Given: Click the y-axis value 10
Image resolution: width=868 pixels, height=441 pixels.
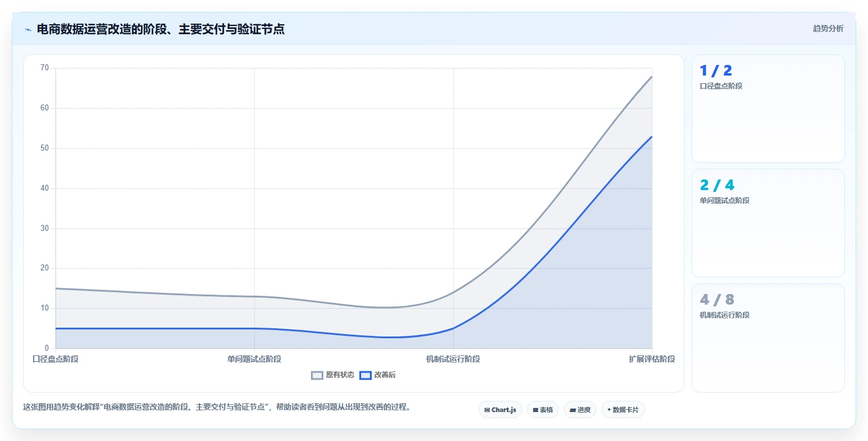Looking at the screenshot, I should point(45,308).
